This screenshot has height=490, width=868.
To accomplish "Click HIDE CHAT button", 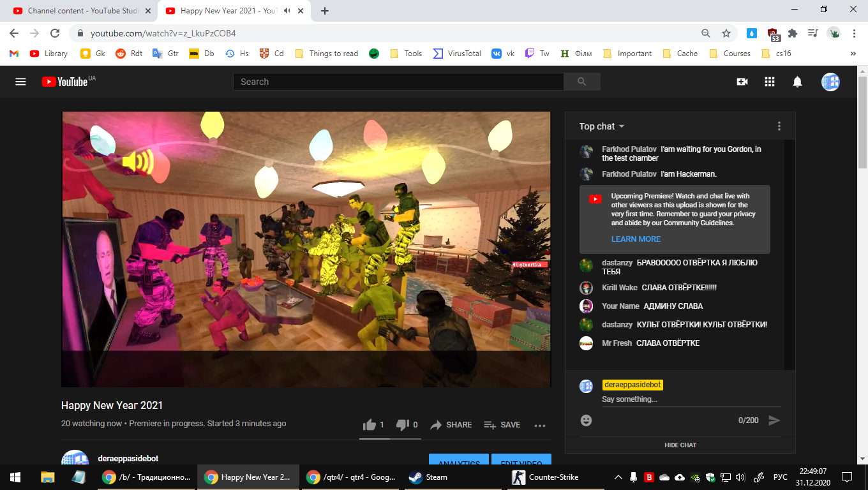I will [x=680, y=445].
